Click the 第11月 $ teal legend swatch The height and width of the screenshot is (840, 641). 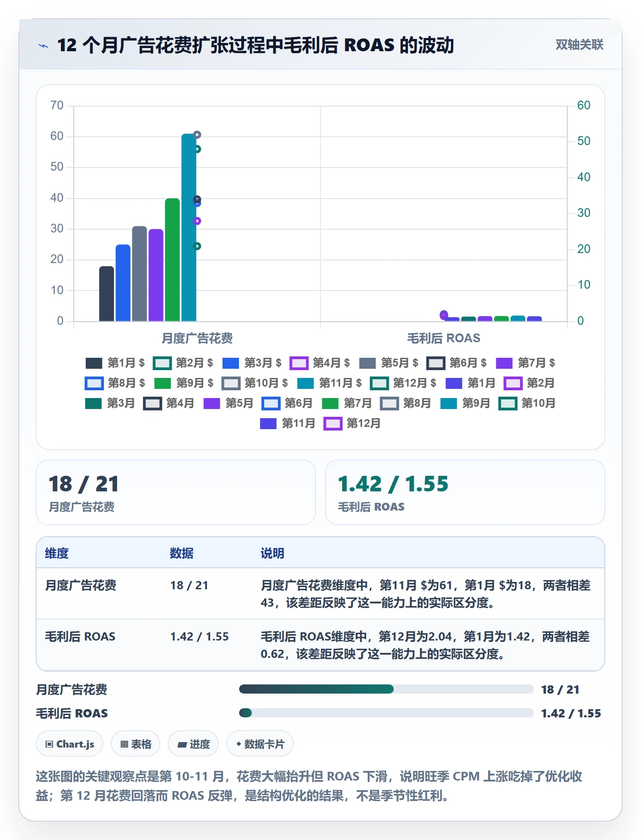click(x=305, y=383)
